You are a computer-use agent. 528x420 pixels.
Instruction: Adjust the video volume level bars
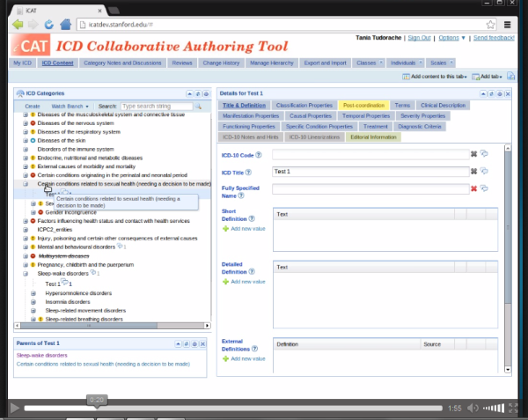tap(494, 408)
